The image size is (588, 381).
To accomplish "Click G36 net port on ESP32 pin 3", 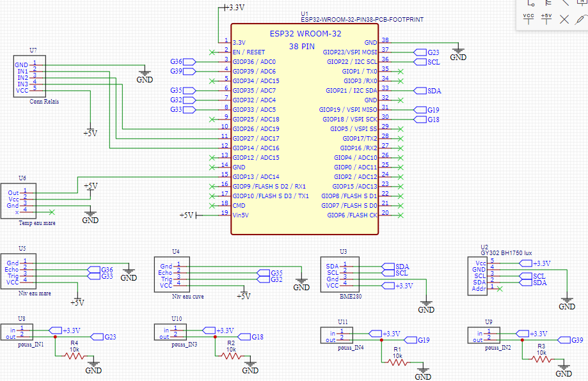I will coord(183,62).
